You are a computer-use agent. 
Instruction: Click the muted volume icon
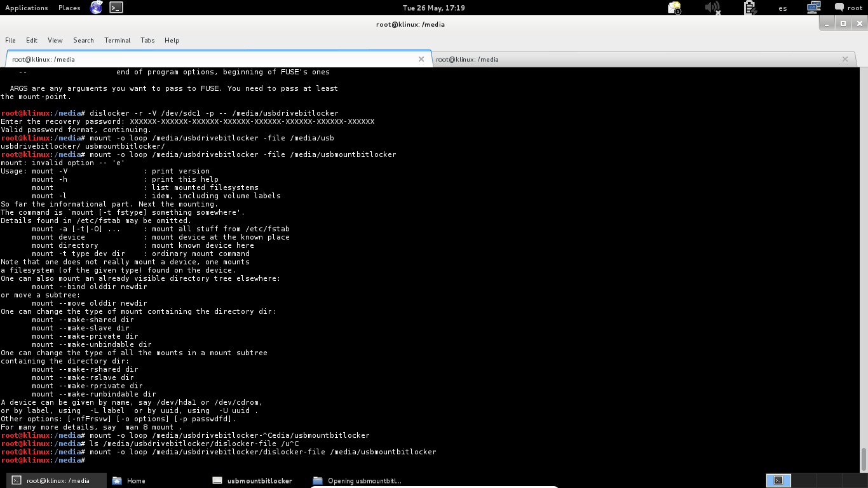click(712, 8)
